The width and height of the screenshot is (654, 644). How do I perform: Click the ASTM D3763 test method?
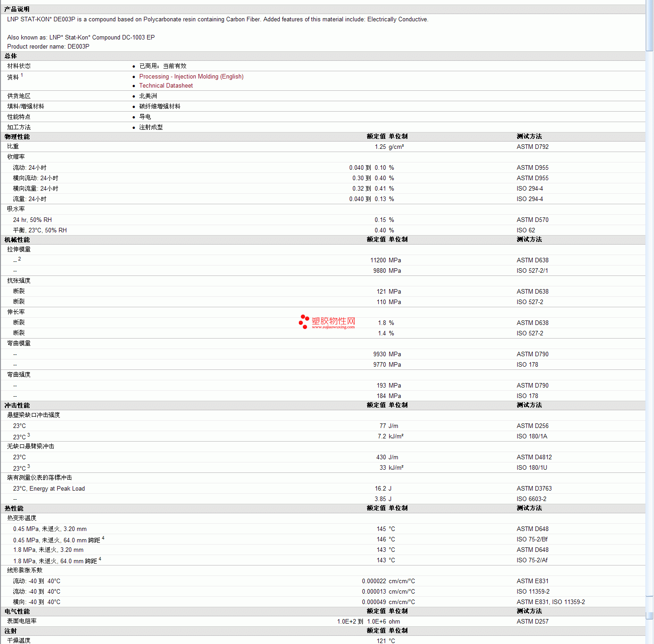tap(534, 489)
